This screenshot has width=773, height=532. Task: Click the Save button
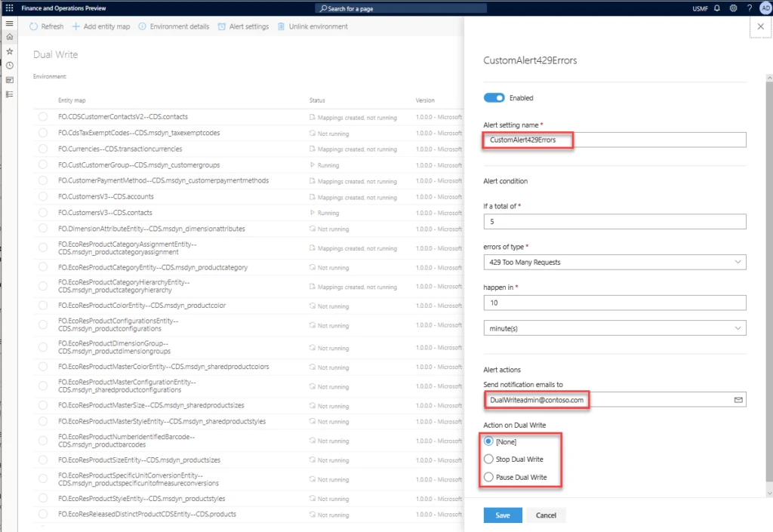tap(502, 515)
